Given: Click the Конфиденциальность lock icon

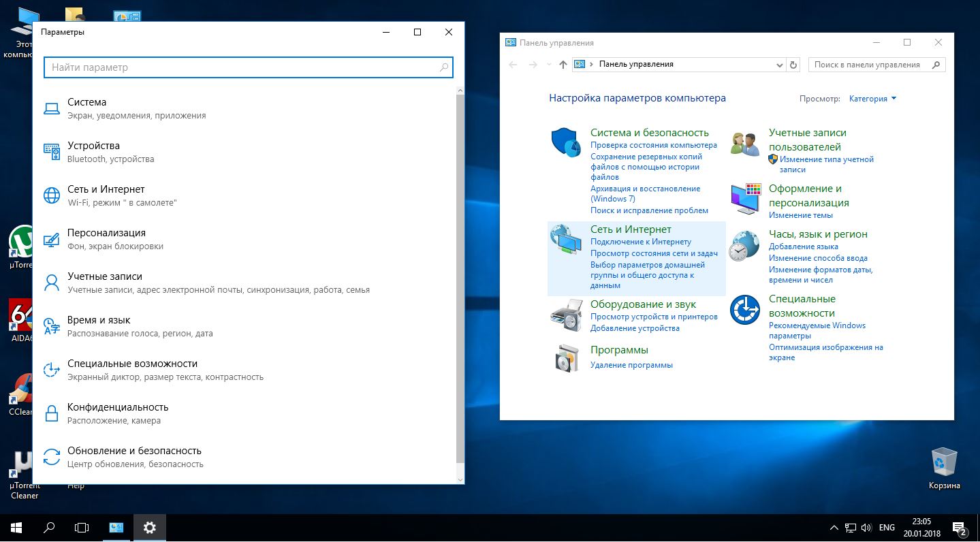Looking at the screenshot, I should pos(52,413).
